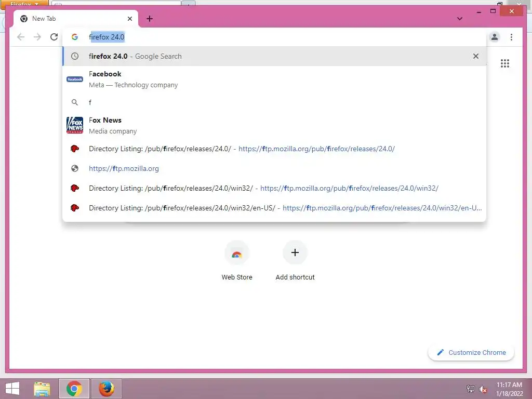Click the Fox News logo in suggestions
This screenshot has height=399, width=532.
[x=75, y=125]
